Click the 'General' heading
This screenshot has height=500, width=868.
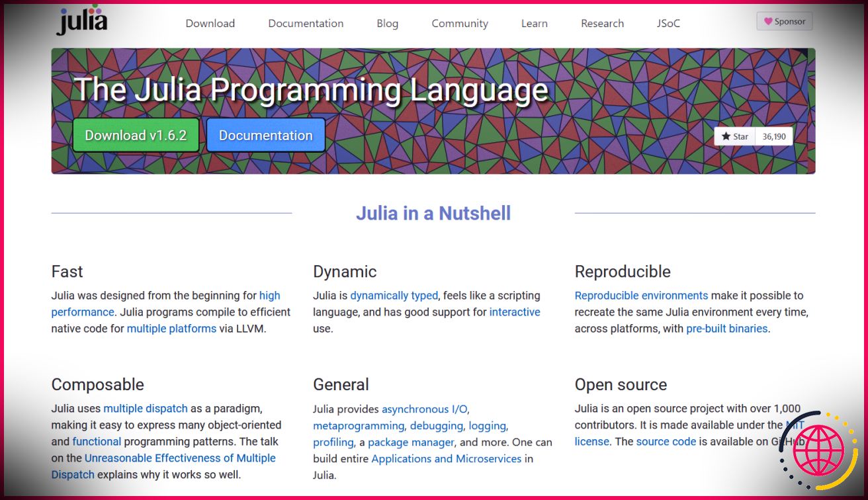click(341, 385)
